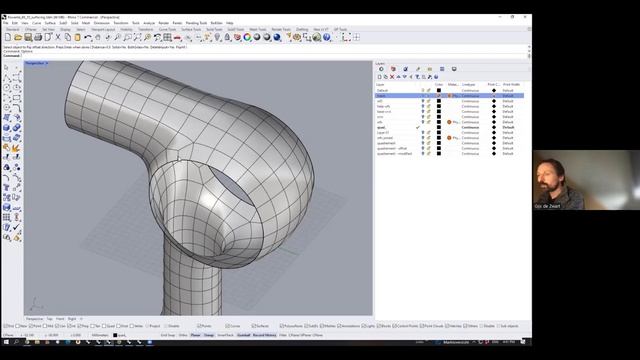Screen dimensions: 640x360
Task: Click red X Delete layer icon
Action: click(392, 77)
